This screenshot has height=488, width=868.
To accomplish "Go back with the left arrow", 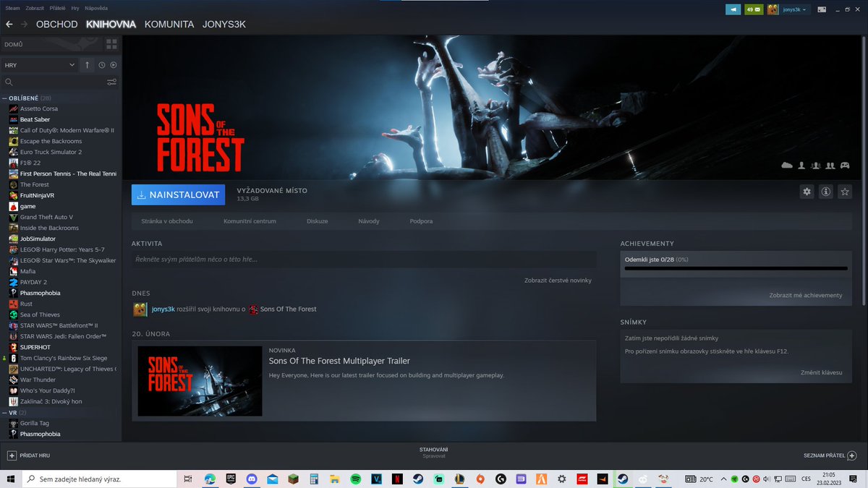I will click(9, 24).
